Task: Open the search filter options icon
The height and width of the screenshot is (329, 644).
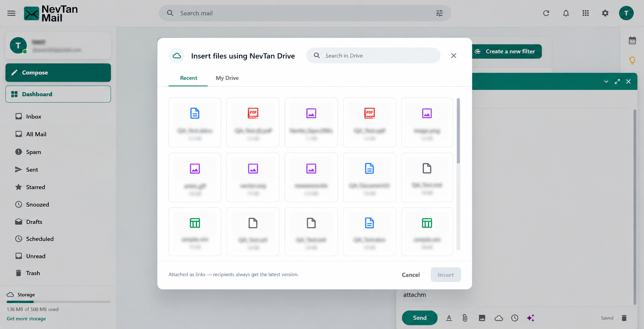Action: pyautogui.click(x=439, y=13)
